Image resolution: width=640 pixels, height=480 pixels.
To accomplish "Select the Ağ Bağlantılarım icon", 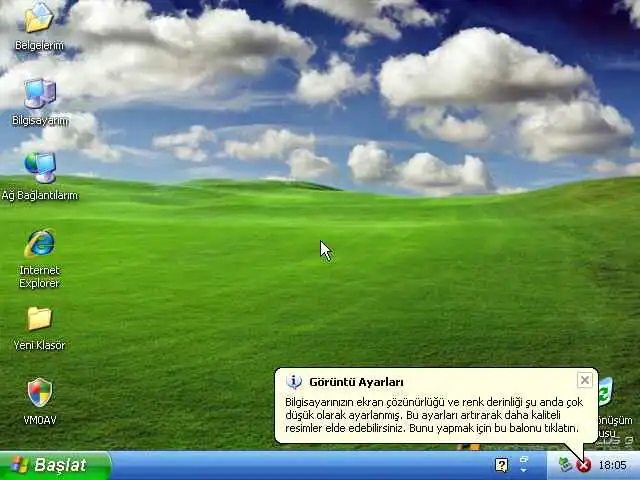I will coord(40,168).
